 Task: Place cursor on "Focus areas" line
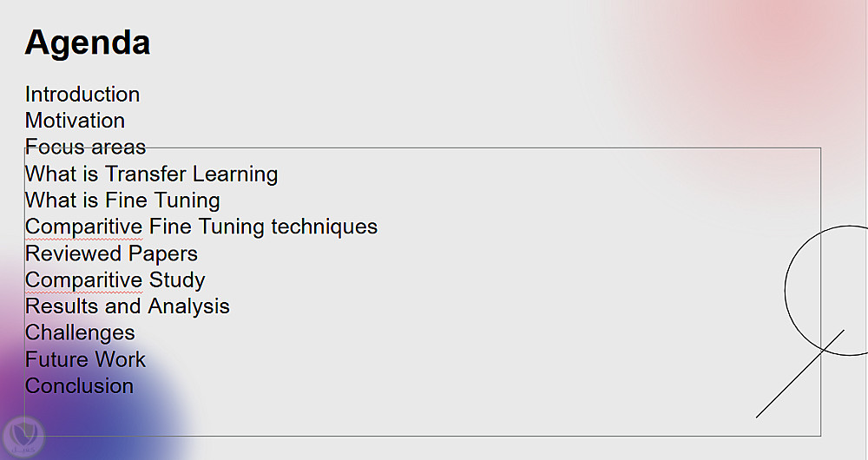[x=85, y=147]
